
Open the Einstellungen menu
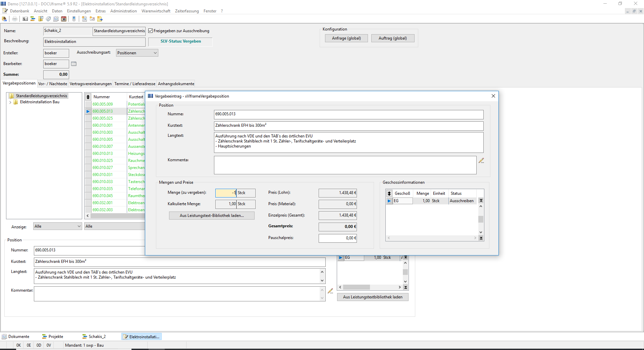[x=79, y=11]
